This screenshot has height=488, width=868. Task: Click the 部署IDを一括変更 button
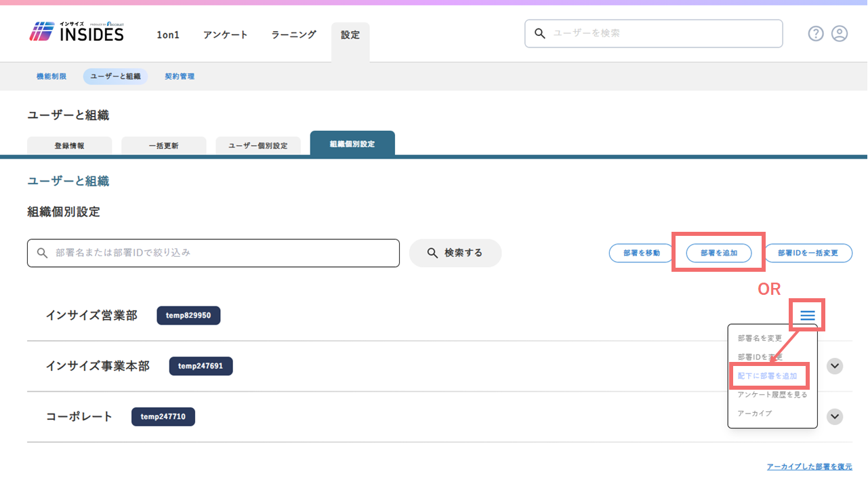click(x=808, y=253)
